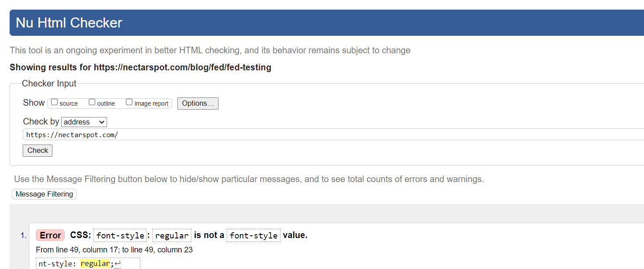The width and height of the screenshot is (644, 269).
Task: Select the first font-style code box
Action: (120, 235)
